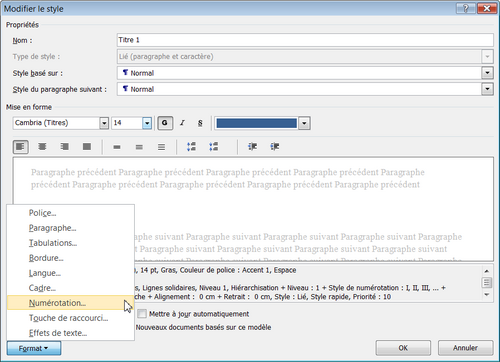Open the help question mark button
Image resolution: width=500 pixels, height=362 pixels.
466,8
